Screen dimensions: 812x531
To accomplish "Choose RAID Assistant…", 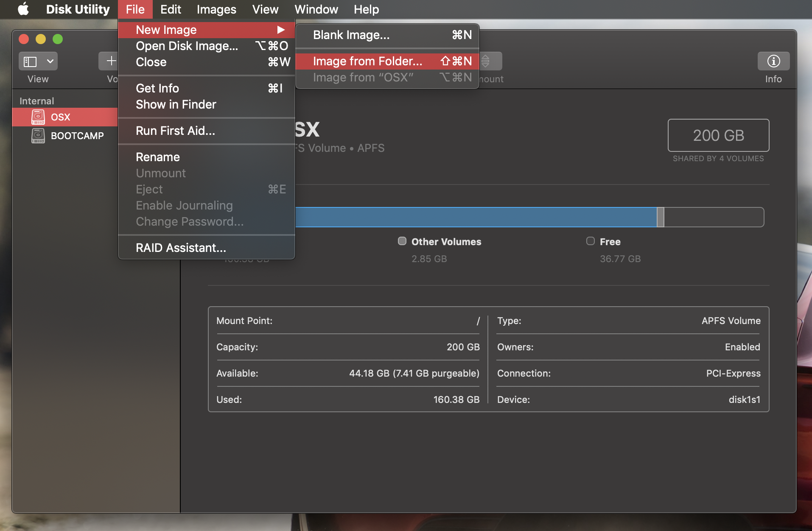I will coord(206,248).
